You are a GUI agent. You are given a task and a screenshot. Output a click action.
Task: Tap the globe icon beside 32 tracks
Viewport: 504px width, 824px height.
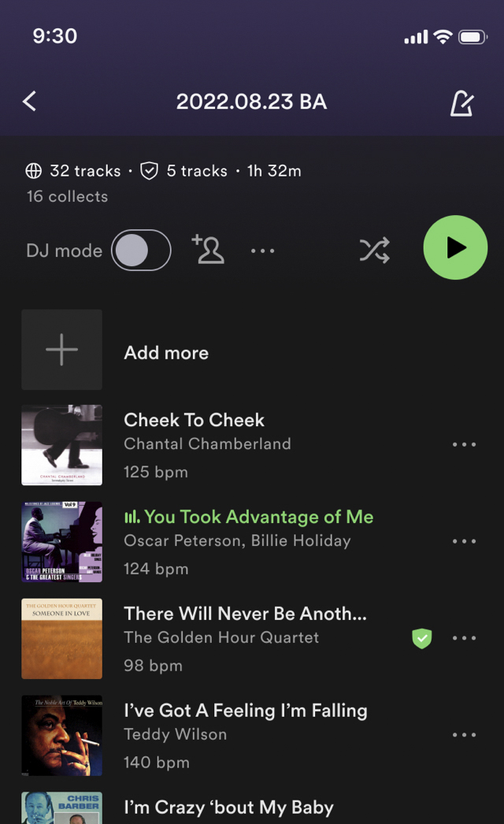[x=34, y=171]
